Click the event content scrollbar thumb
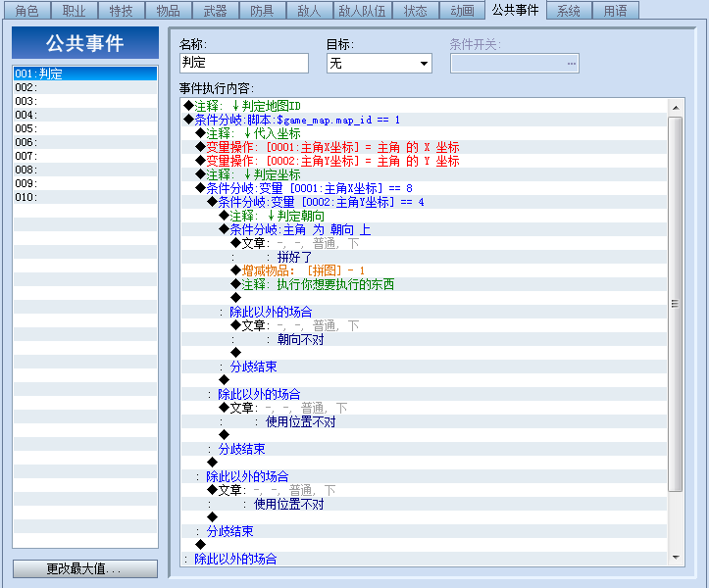The width and height of the screenshot is (709, 588). [x=675, y=304]
